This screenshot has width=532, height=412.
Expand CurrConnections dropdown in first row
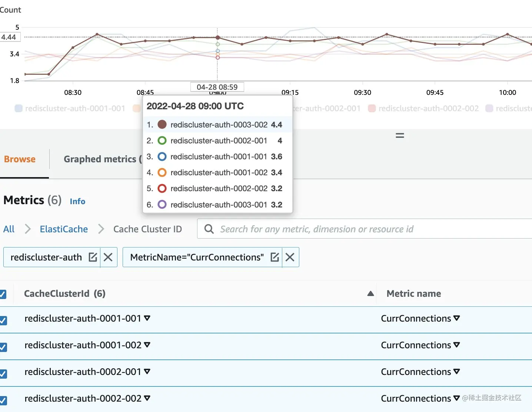point(456,318)
